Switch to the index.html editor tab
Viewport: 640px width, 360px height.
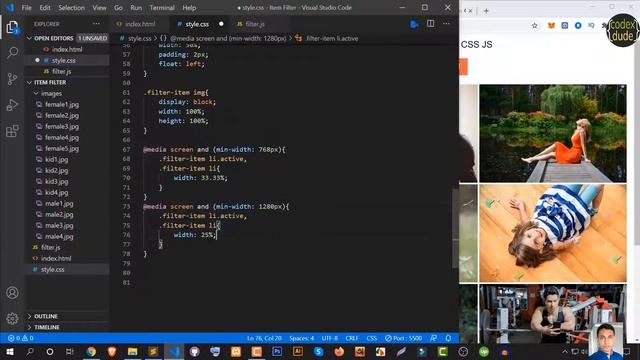pos(140,24)
